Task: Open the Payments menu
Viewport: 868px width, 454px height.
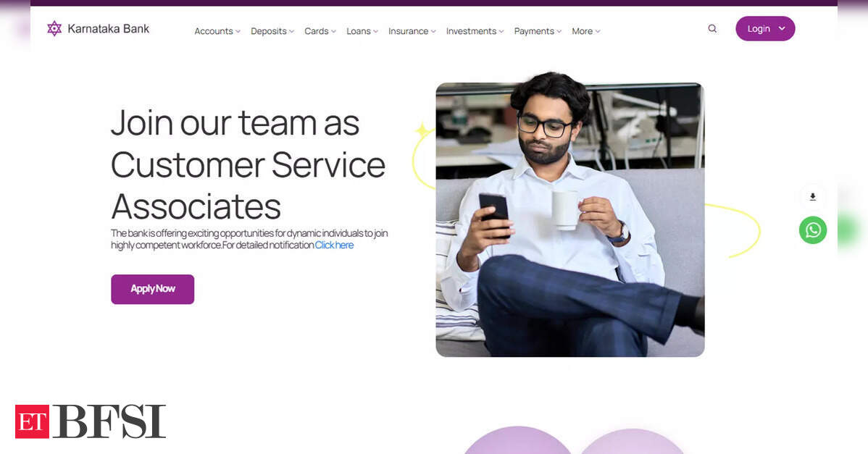Action: [x=538, y=32]
